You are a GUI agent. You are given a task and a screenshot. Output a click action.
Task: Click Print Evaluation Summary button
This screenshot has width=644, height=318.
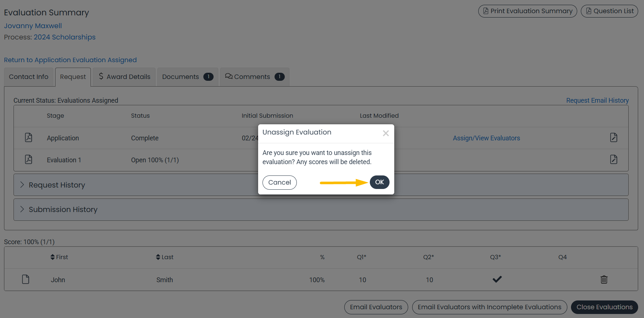(528, 11)
